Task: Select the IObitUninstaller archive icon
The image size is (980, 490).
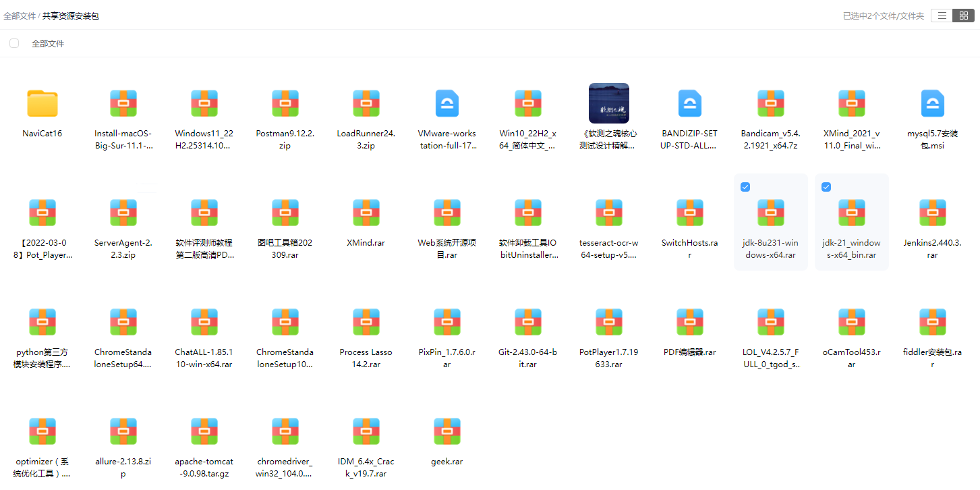Action: coord(527,213)
